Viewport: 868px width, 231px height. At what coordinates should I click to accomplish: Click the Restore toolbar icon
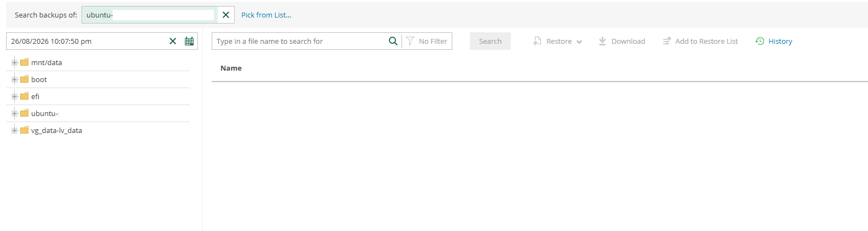537,41
